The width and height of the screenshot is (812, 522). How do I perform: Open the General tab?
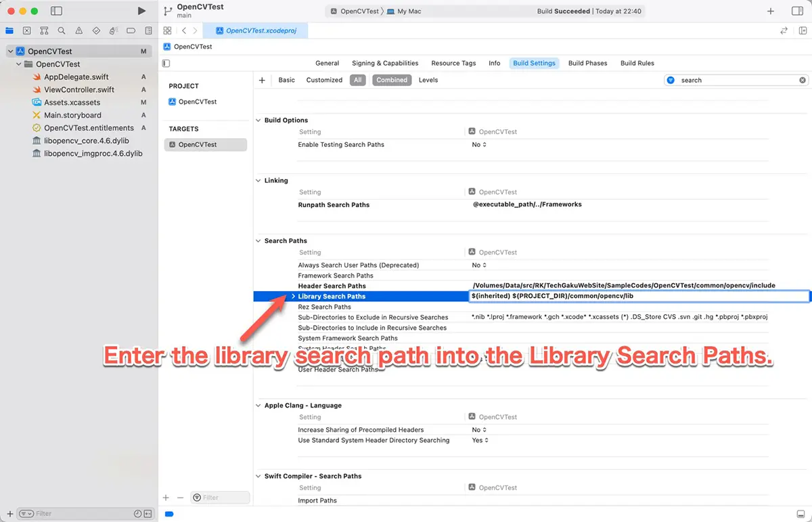click(327, 63)
